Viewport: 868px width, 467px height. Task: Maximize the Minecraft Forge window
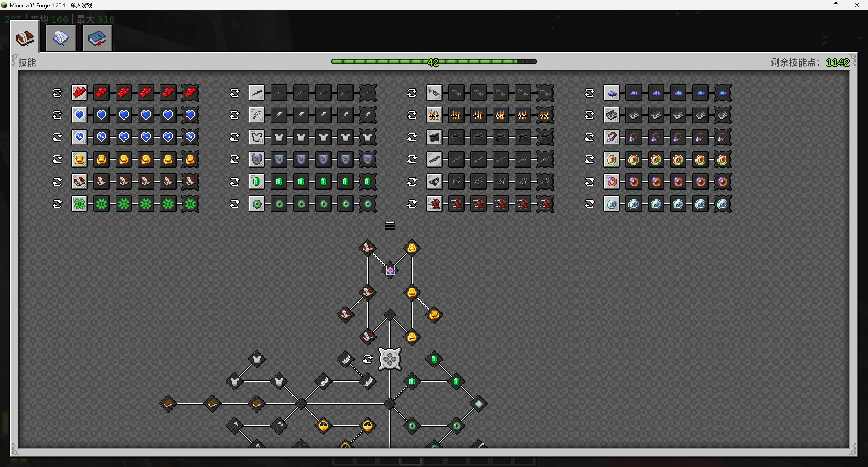836,5
